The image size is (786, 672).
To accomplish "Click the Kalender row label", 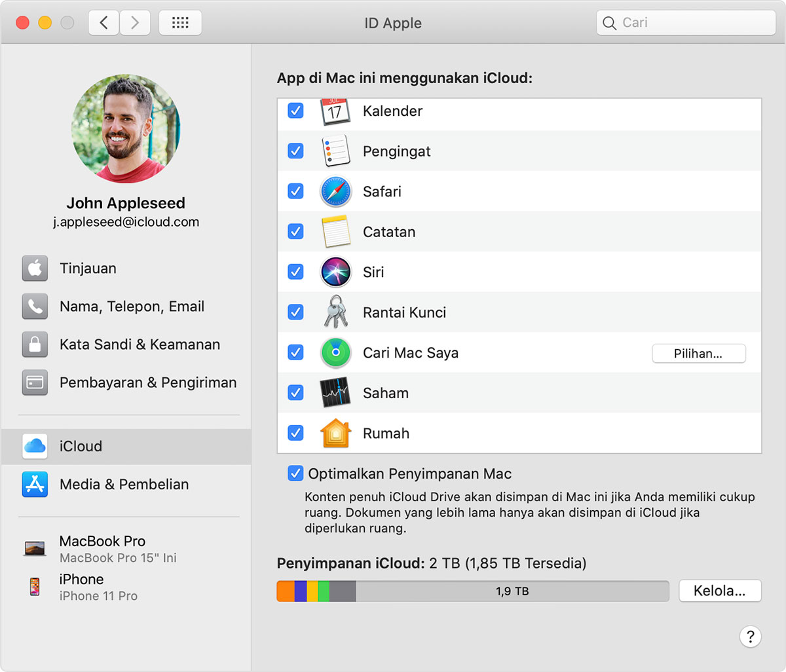I will tap(392, 111).
